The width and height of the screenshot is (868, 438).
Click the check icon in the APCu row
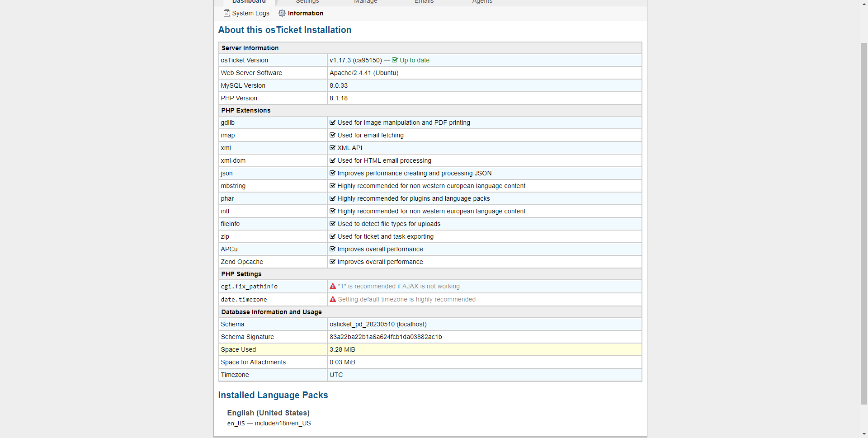333,249
